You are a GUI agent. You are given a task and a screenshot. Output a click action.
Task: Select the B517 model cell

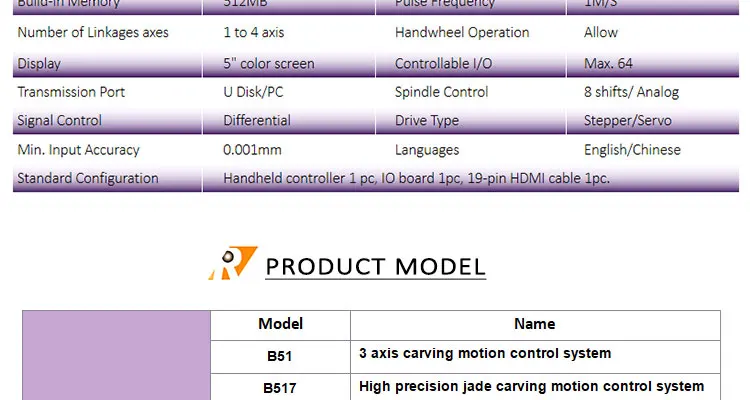pyautogui.click(x=280, y=387)
